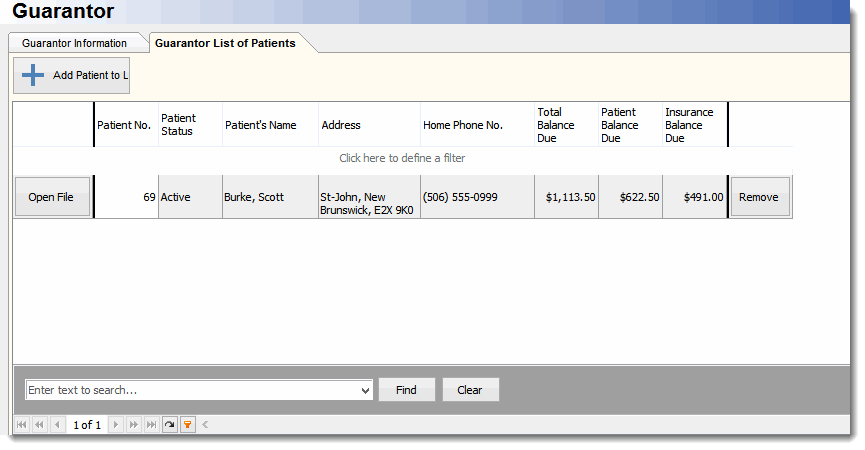
Task: Go to next record arrow
Action: coord(115,425)
